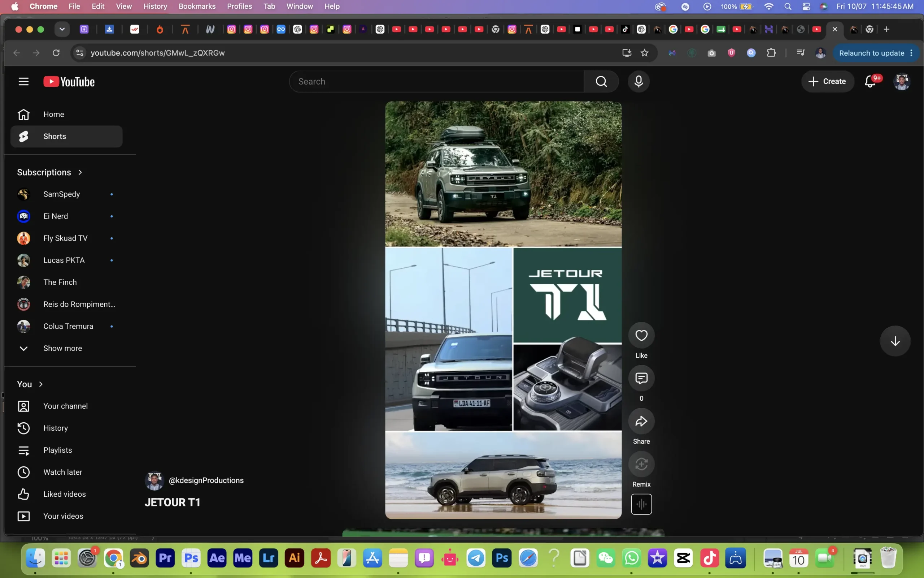Image resolution: width=924 pixels, height=578 pixels.
Task: Open Illustrator from the Dock
Action: click(295, 558)
